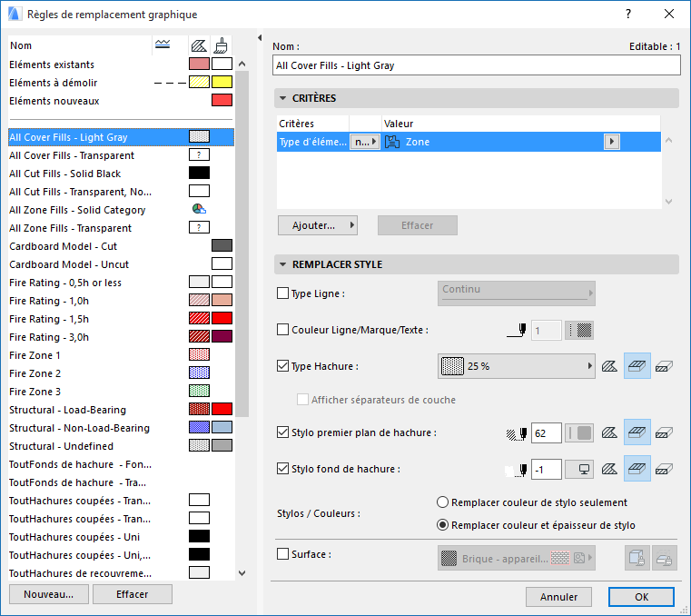Open the criteria operator 'n...' dropdown
The image size is (691, 616).
point(365,142)
